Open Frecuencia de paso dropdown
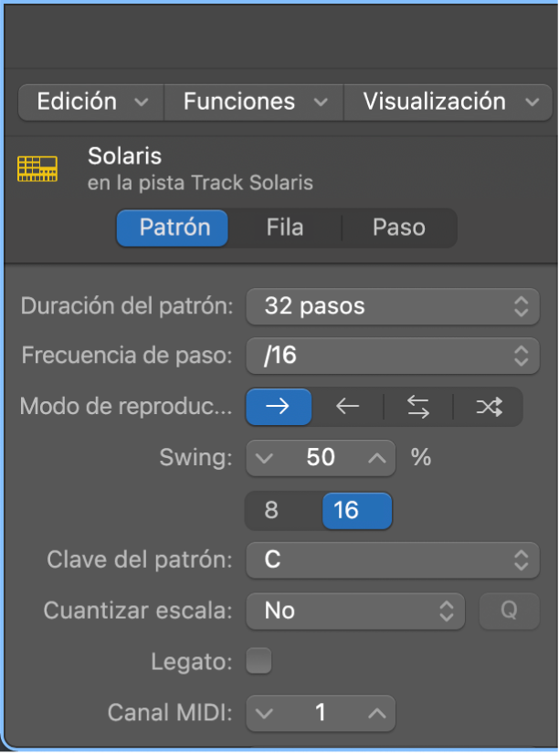 pyautogui.click(x=392, y=355)
